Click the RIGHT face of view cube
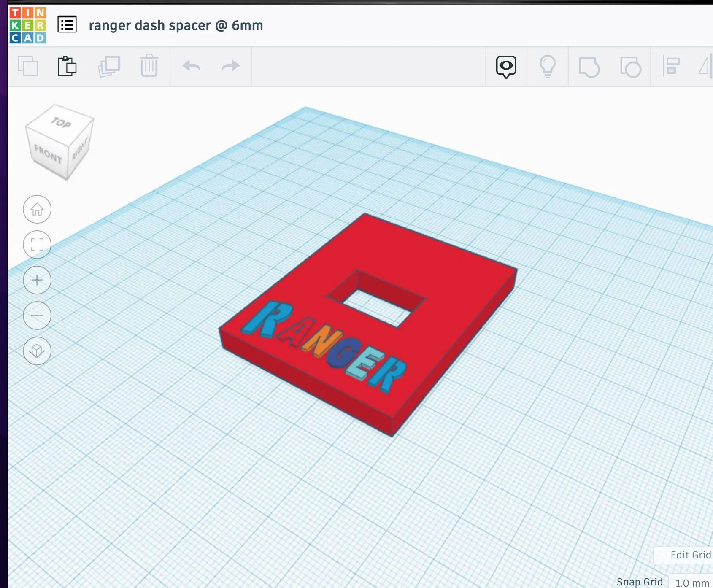This screenshot has width=713, height=588. click(80, 148)
